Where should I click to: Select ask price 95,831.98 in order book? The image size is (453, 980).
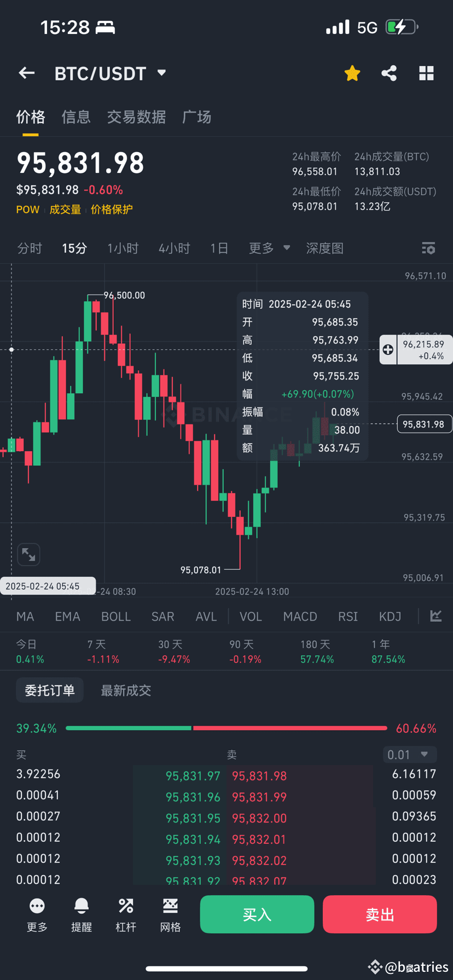(259, 776)
